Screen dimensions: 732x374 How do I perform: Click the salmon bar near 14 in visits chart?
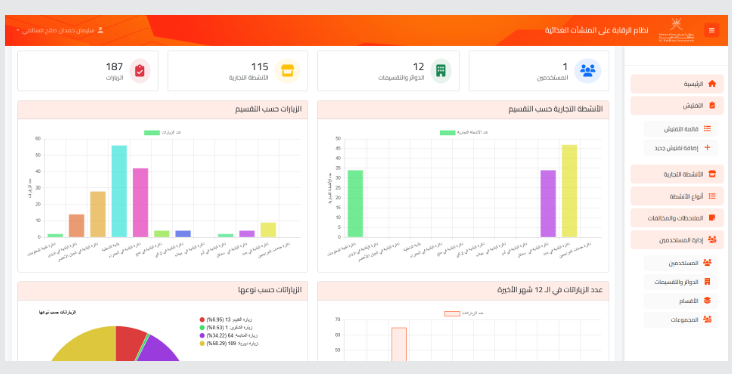(x=77, y=226)
